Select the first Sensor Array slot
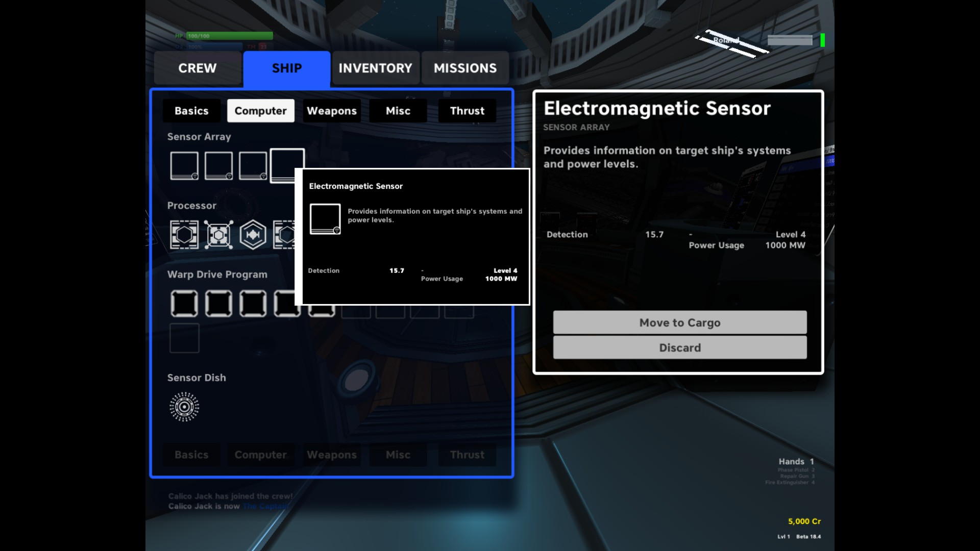This screenshot has width=980, height=551. (x=184, y=166)
